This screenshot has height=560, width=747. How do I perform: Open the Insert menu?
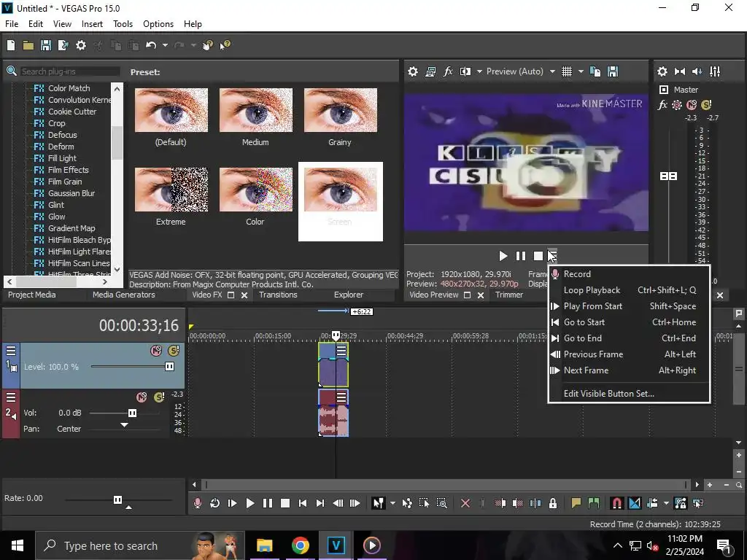92,24
